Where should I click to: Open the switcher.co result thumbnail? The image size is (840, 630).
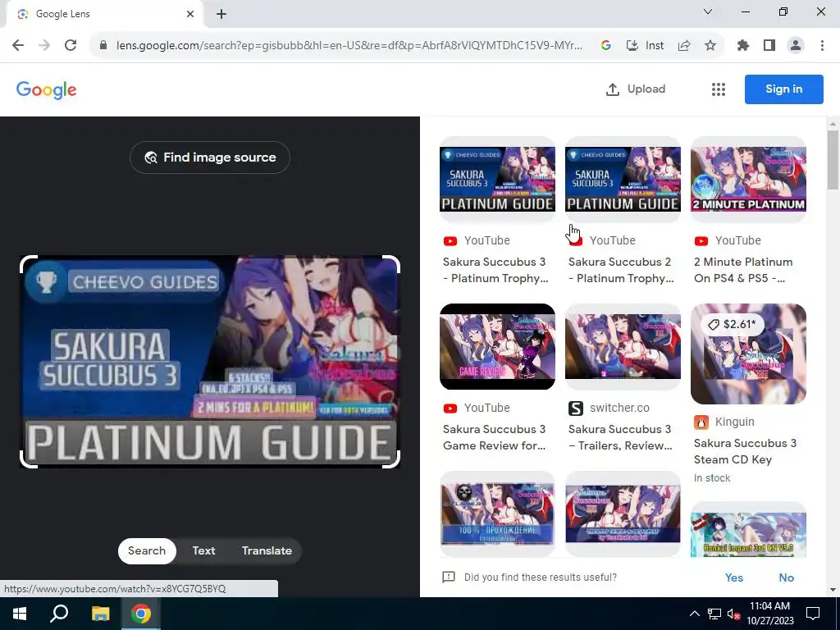623,347
